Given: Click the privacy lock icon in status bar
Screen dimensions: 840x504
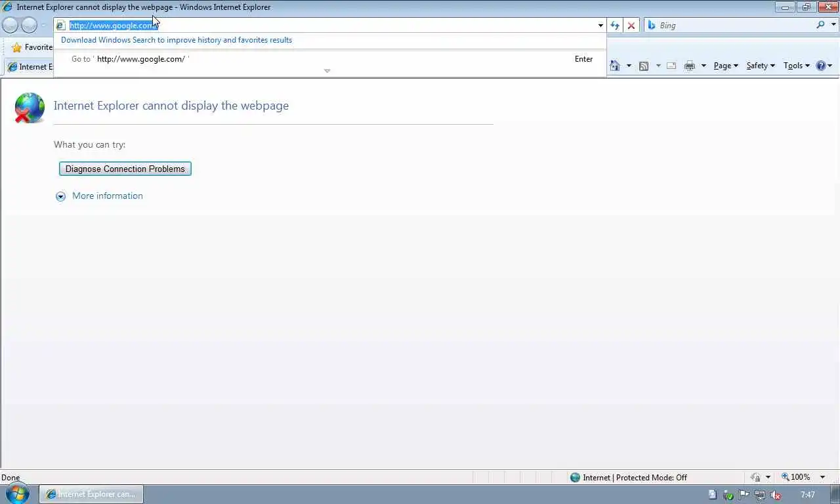Looking at the screenshot, I should pyautogui.click(x=755, y=478).
